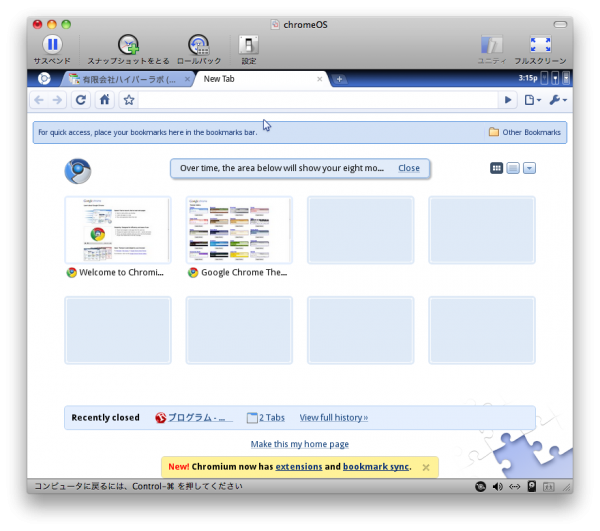Roll back to the previous snapshot
This screenshot has height=531, width=600.
click(x=199, y=45)
